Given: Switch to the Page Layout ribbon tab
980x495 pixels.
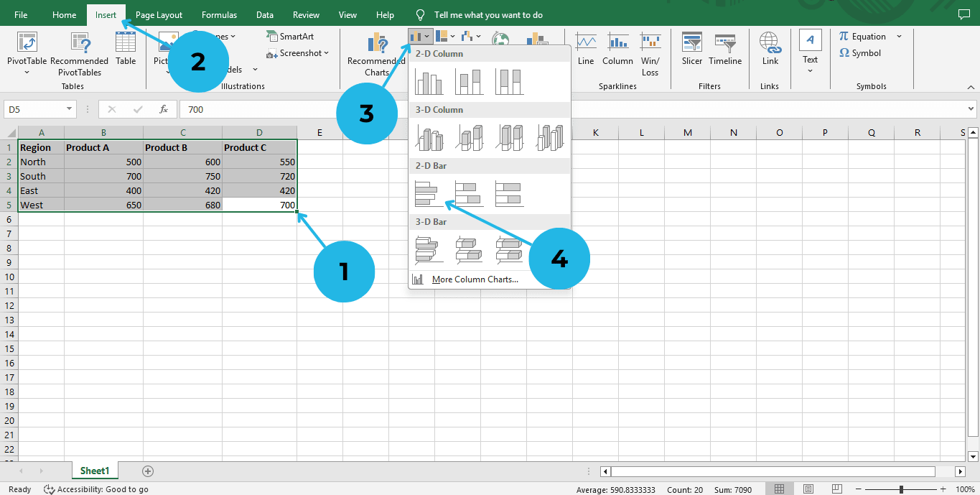Looking at the screenshot, I should (159, 15).
